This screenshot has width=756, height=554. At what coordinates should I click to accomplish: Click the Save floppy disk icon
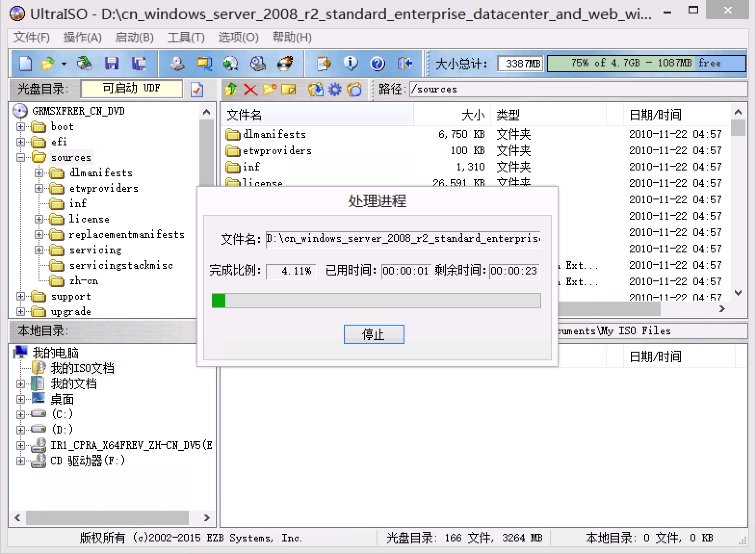tap(112, 64)
